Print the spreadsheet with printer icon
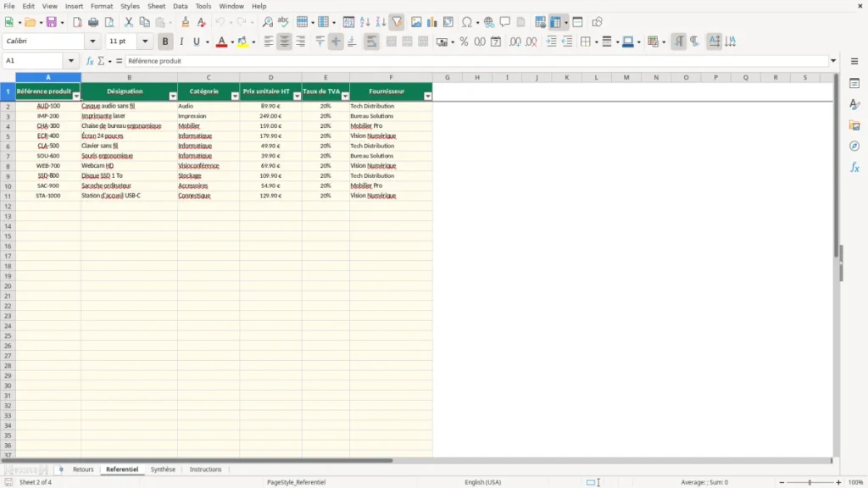Image resolution: width=868 pixels, height=488 pixels. tap(93, 22)
